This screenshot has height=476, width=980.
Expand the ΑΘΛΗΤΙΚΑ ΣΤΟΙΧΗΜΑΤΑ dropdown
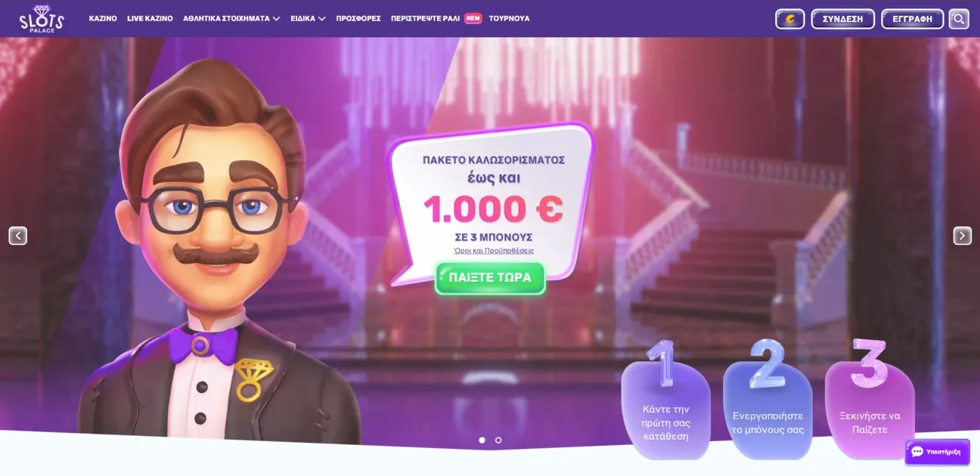tap(231, 18)
